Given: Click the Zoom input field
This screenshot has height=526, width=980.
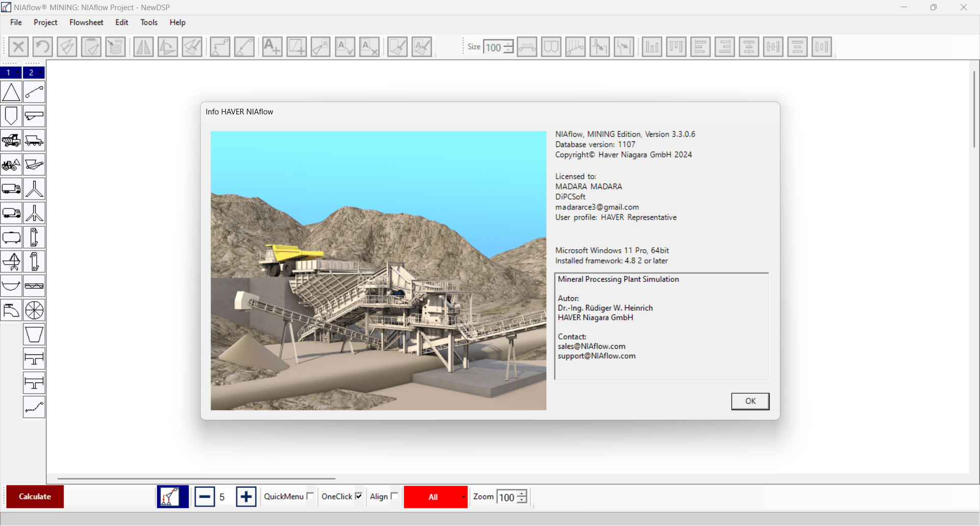Looking at the screenshot, I should pyautogui.click(x=506, y=497).
